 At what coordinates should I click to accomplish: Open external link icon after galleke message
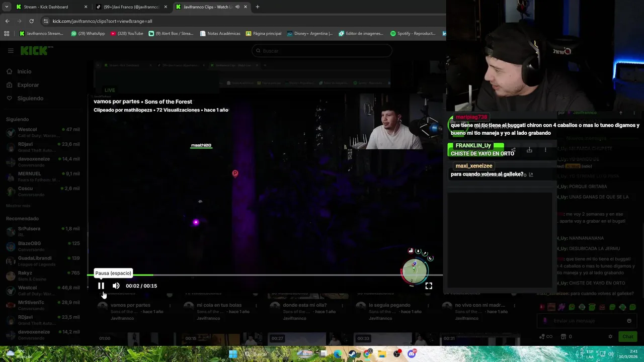pyautogui.click(x=530, y=174)
